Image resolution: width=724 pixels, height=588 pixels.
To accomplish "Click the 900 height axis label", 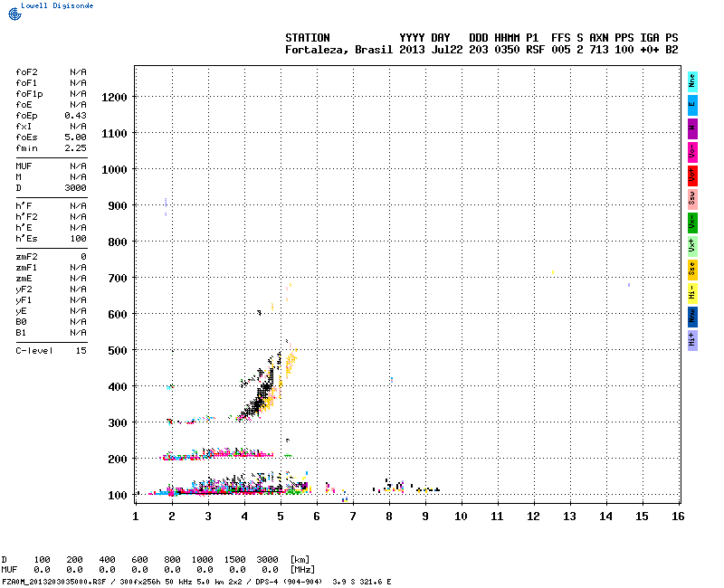I will pyautogui.click(x=118, y=206).
